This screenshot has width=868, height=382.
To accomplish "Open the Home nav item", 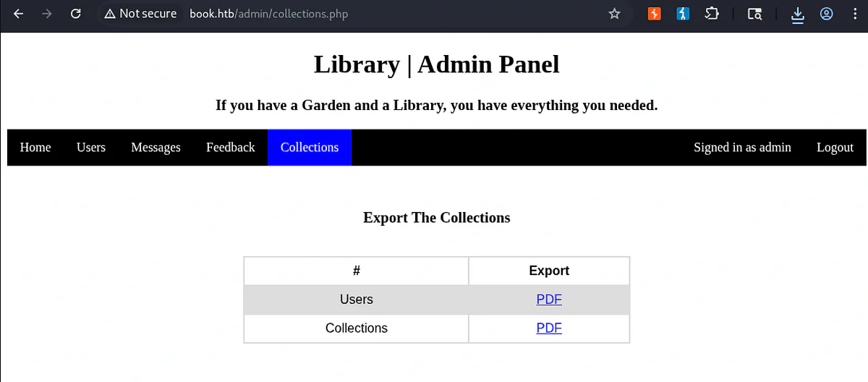I will point(35,148).
